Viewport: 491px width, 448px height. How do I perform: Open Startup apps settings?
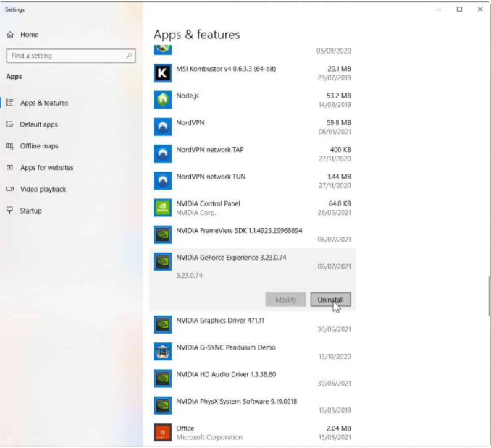tap(30, 211)
